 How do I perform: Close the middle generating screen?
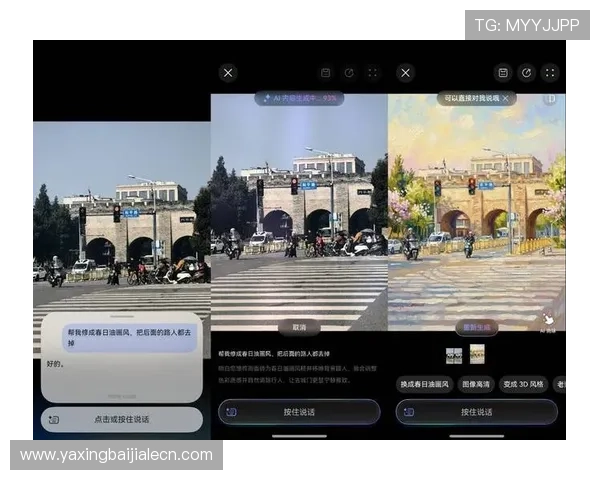(x=228, y=73)
